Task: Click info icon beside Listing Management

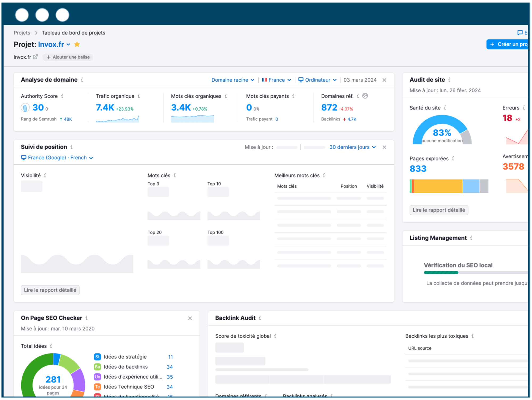Action: (471, 238)
